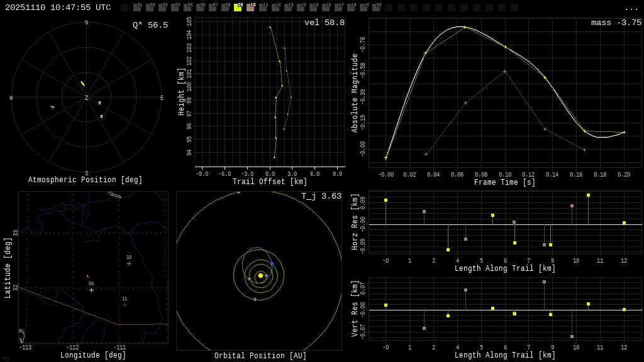Click the vel 58.8 readout
Image resolution: width=644 pixels, height=362 pixels.
pyautogui.click(x=324, y=23)
